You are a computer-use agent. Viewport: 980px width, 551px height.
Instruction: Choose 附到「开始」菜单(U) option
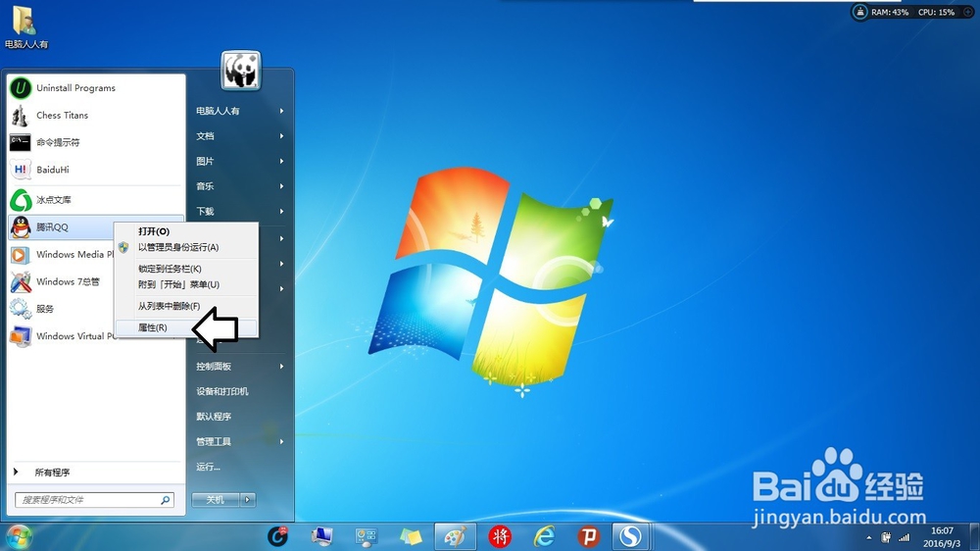click(x=178, y=284)
